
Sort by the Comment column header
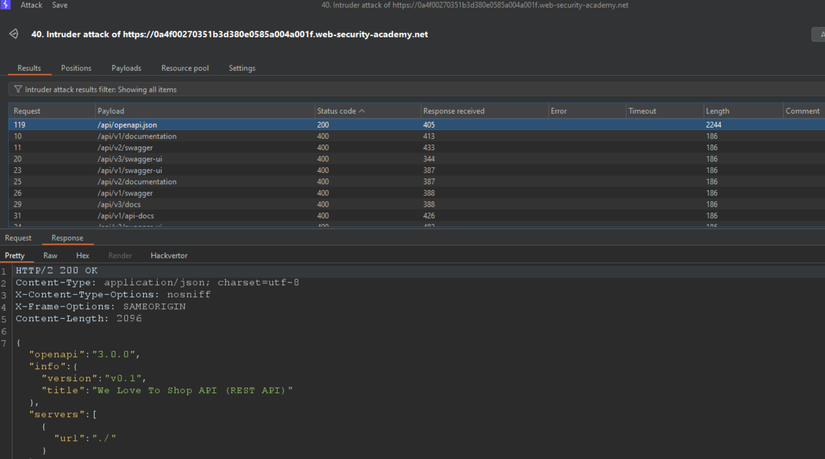[x=804, y=111]
